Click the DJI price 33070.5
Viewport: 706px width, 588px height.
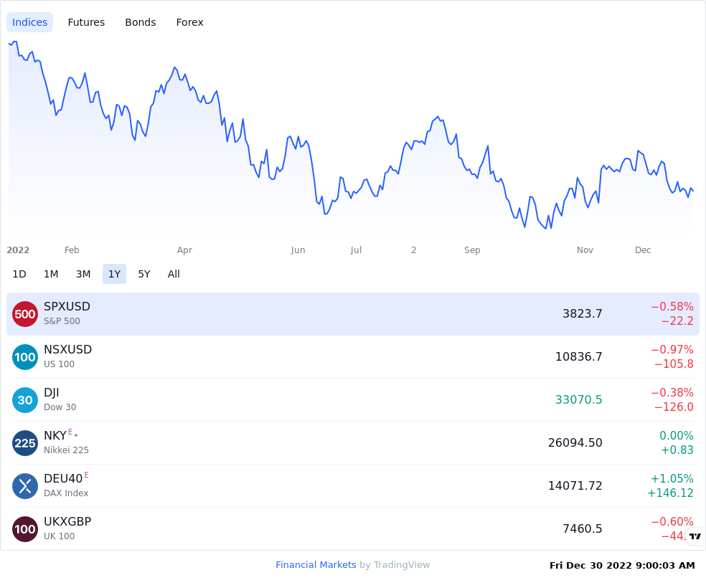(x=578, y=399)
